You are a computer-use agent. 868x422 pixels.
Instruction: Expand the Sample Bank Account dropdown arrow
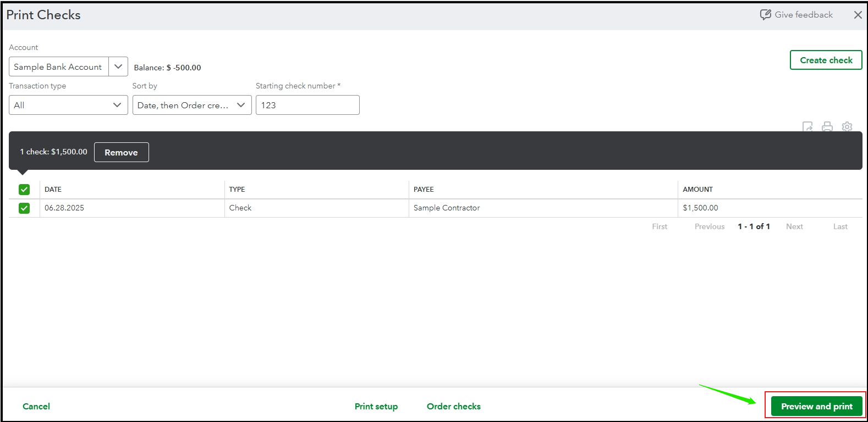[x=118, y=66]
